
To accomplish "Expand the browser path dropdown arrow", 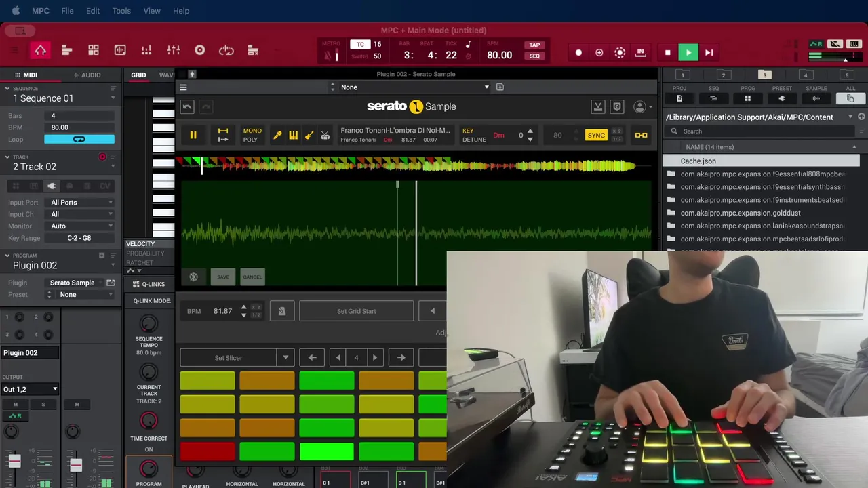I will click(851, 117).
